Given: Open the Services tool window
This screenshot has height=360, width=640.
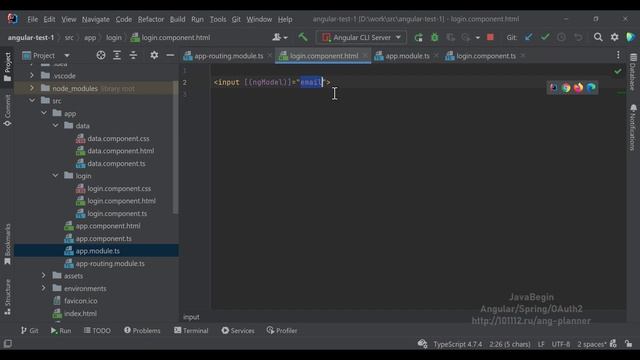Looking at the screenshot, I should pyautogui.click(x=238, y=330).
